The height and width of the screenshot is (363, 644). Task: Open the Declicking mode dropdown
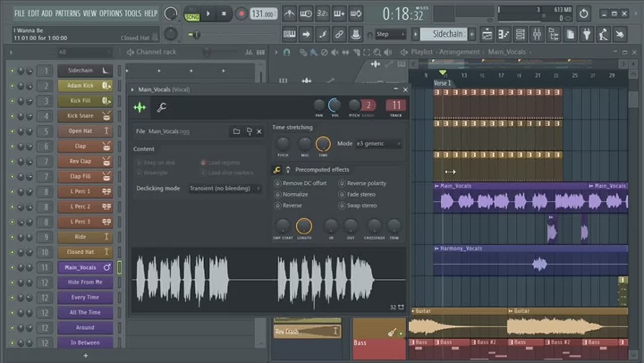click(x=224, y=188)
